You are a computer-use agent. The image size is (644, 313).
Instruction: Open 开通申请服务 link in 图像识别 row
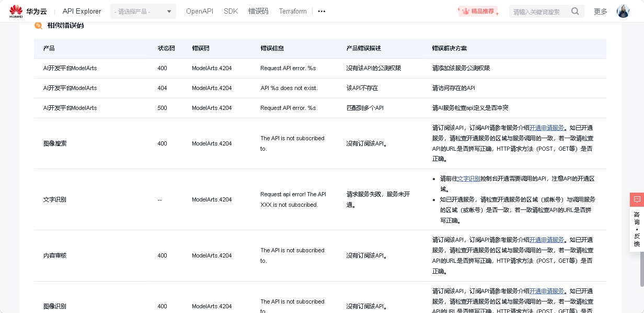pyautogui.click(x=547, y=291)
